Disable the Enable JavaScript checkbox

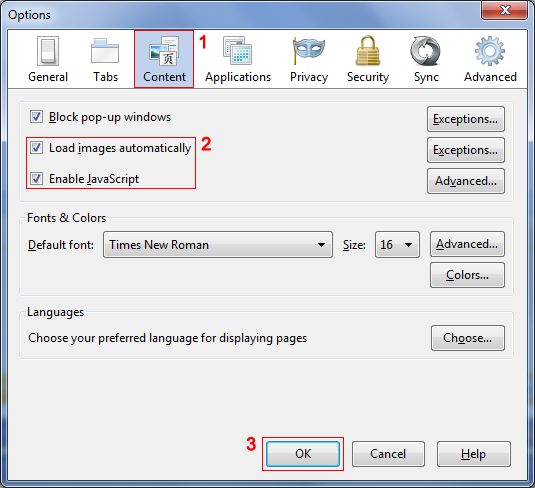36,178
